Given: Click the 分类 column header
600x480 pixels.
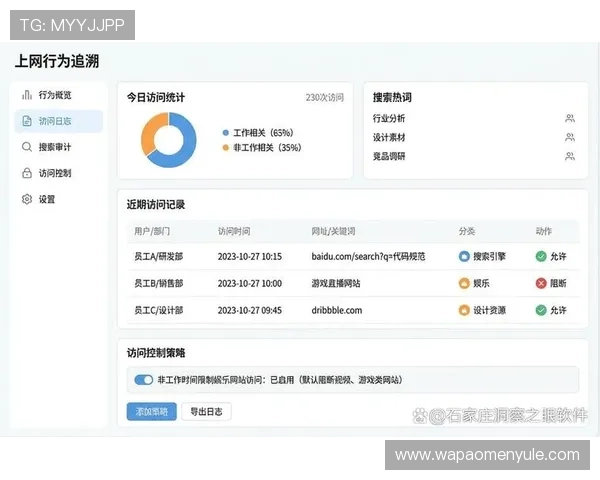Looking at the screenshot, I should 467,231.
